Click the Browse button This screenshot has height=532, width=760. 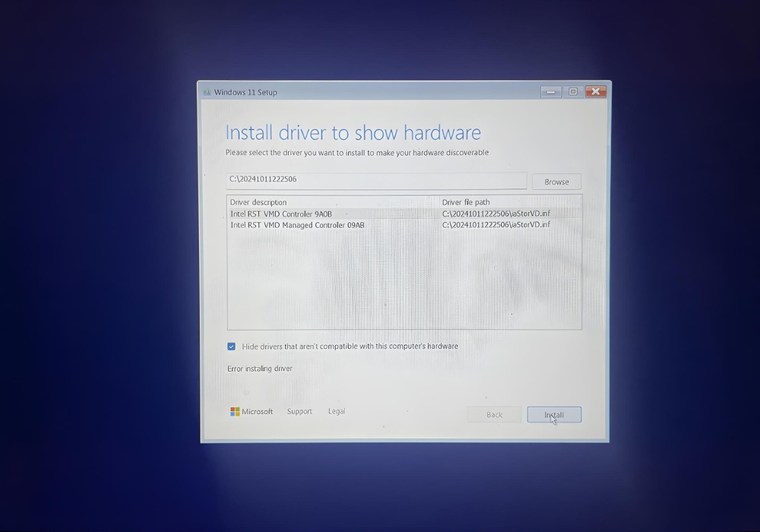556,182
